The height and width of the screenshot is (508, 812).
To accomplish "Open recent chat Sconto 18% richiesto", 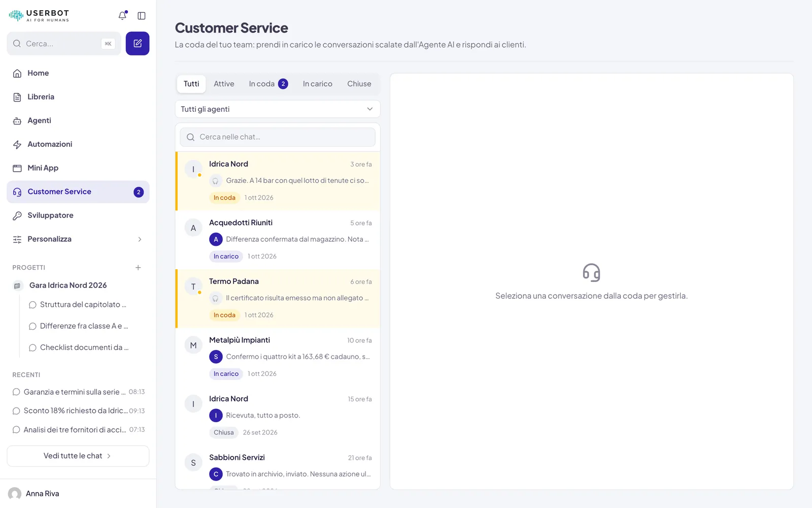I will click(x=78, y=411).
